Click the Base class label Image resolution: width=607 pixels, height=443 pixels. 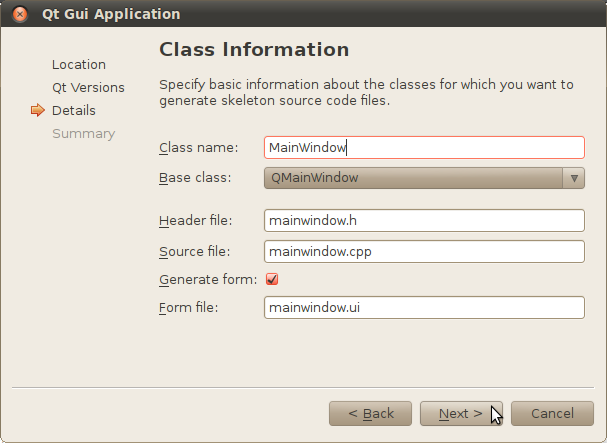[195, 178]
